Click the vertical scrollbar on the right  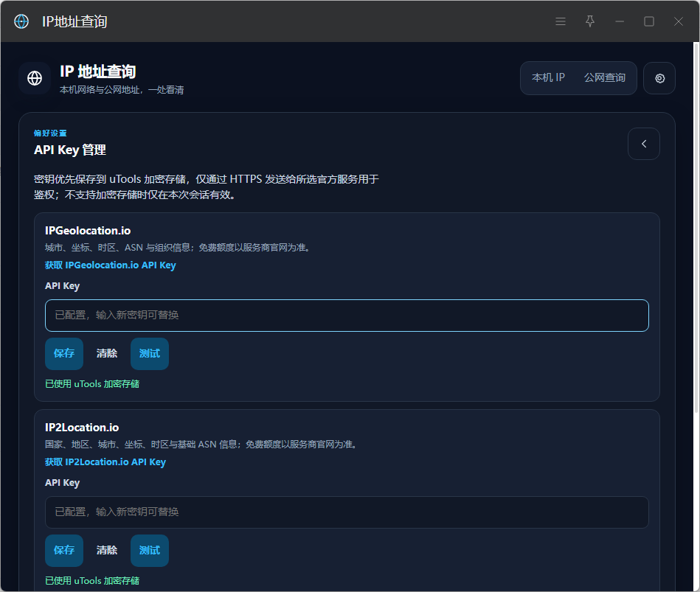(696, 228)
